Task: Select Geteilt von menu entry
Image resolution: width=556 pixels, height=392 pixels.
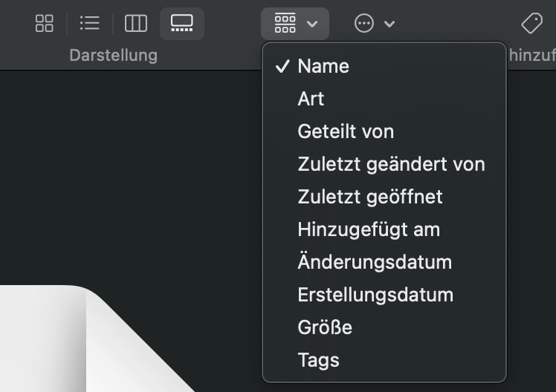Action: pyautogui.click(x=346, y=131)
